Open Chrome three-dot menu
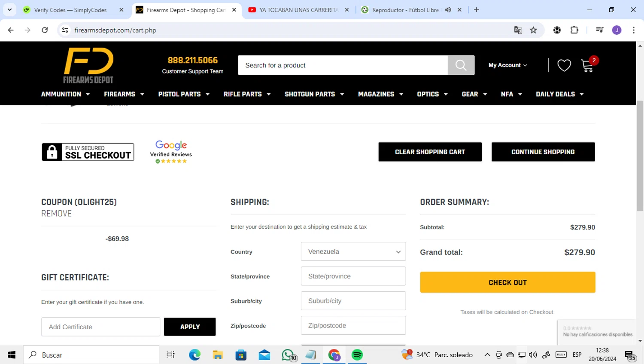Viewport: 644px width, 364px height. [x=634, y=30]
